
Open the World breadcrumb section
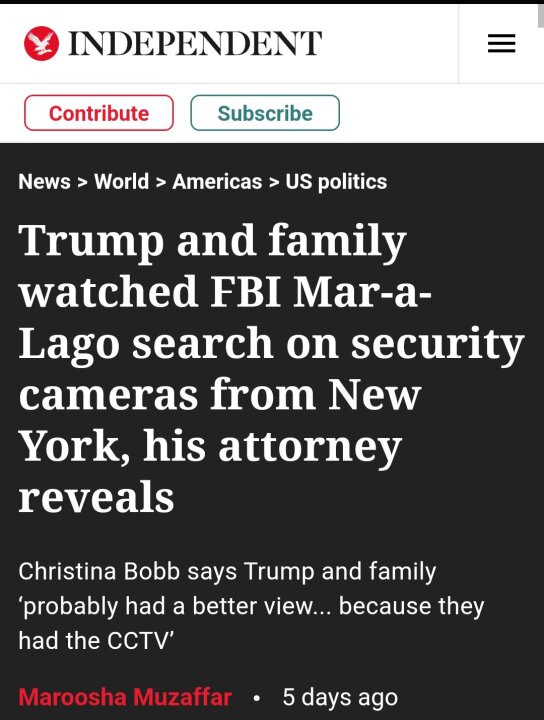pyautogui.click(x=122, y=181)
